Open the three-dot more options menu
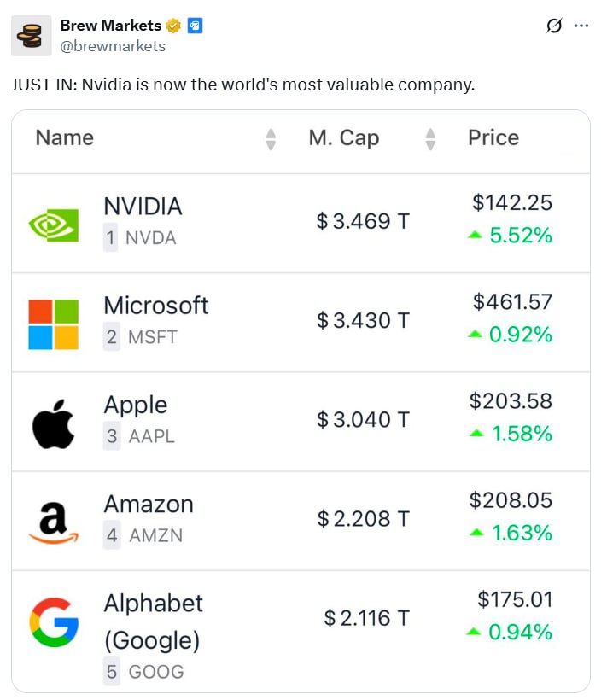607x700 pixels. (581, 26)
